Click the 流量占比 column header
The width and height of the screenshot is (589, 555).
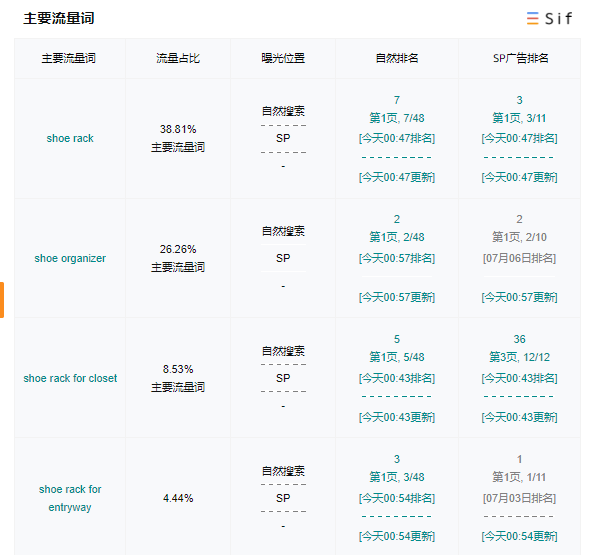pyautogui.click(x=178, y=58)
